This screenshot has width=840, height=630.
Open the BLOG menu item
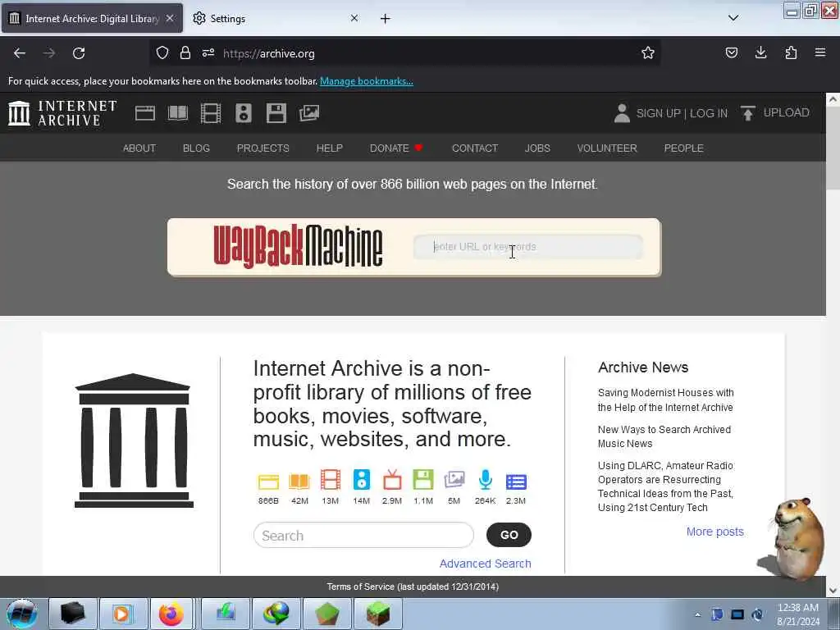[196, 148]
